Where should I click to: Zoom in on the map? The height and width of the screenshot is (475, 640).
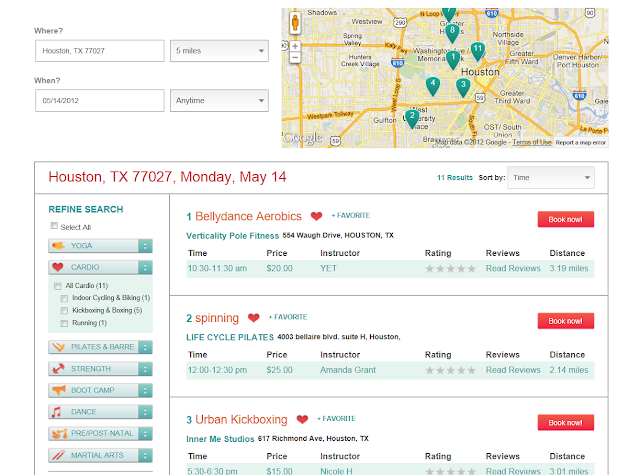(x=295, y=46)
